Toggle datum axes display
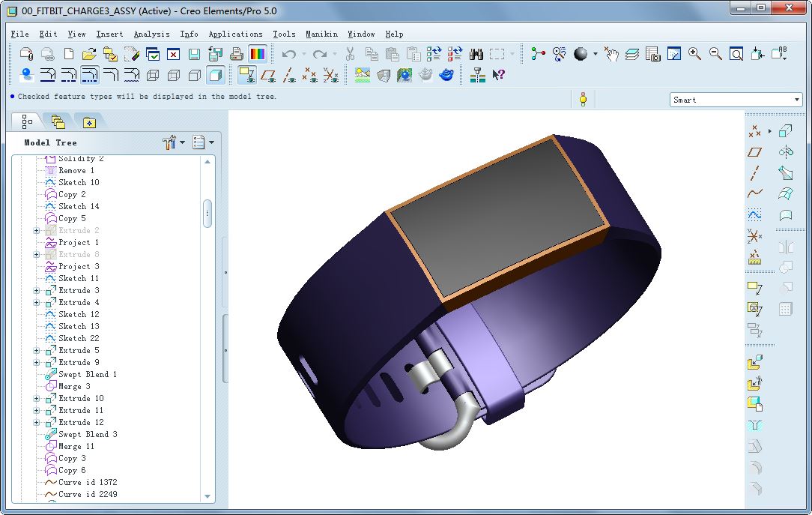 click(x=289, y=75)
